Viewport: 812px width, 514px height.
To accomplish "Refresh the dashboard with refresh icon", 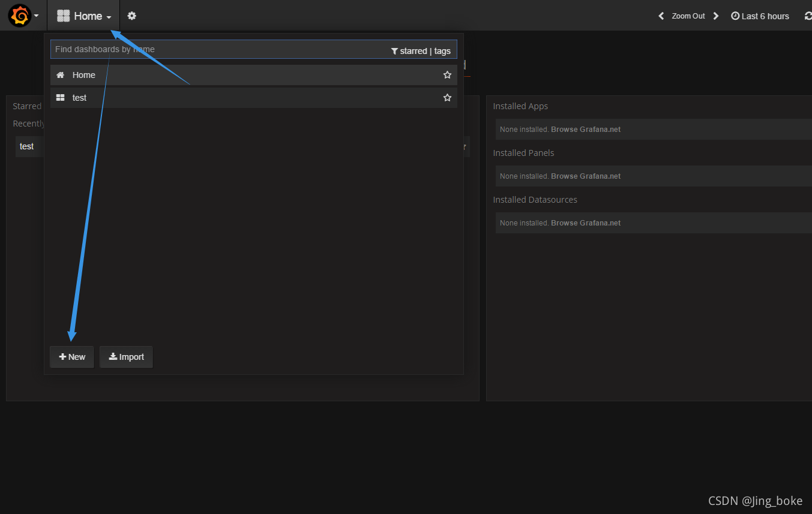I will [x=808, y=16].
